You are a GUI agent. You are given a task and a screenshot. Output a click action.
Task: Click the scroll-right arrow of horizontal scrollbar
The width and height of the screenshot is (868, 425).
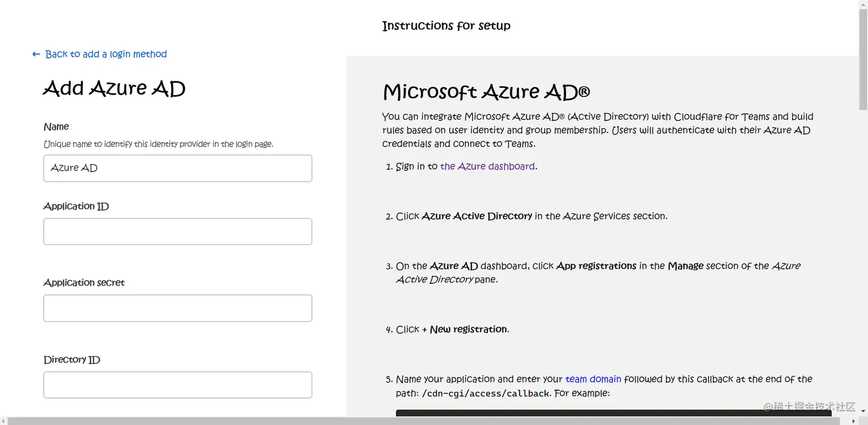coord(854,421)
